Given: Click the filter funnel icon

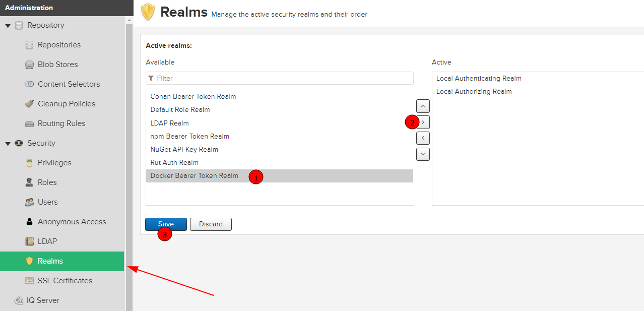Looking at the screenshot, I should pos(151,79).
